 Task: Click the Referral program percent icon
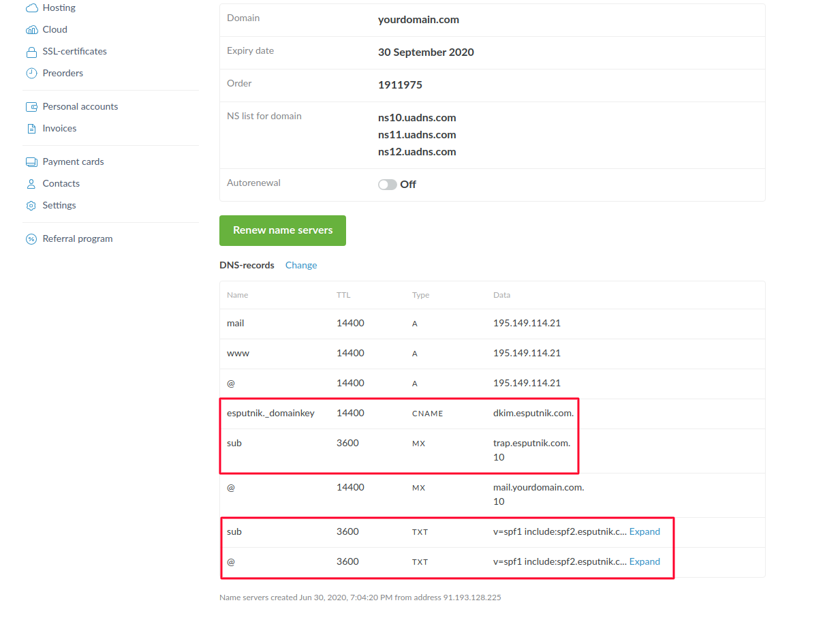[31, 239]
